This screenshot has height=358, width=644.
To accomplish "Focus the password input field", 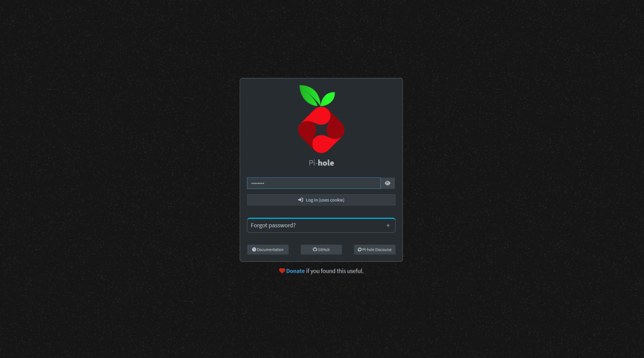I will 314,183.
